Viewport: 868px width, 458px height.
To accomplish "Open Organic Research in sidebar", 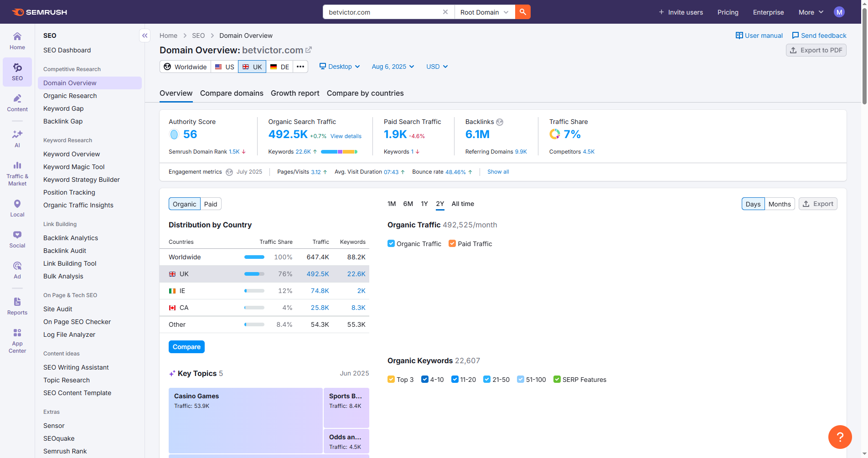I will (x=70, y=96).
